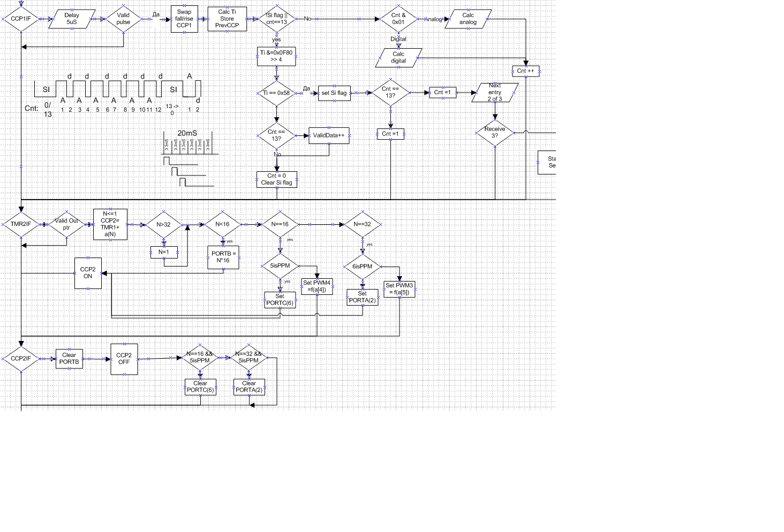Select the TMR2IF diamond

(x=21, y=224)
